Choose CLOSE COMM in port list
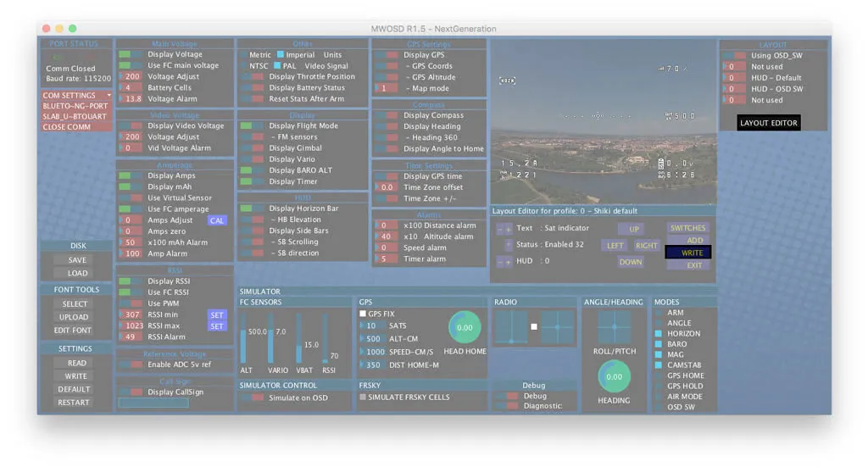The width and height of the screenshot is (868, 467). tap(76, 127)
